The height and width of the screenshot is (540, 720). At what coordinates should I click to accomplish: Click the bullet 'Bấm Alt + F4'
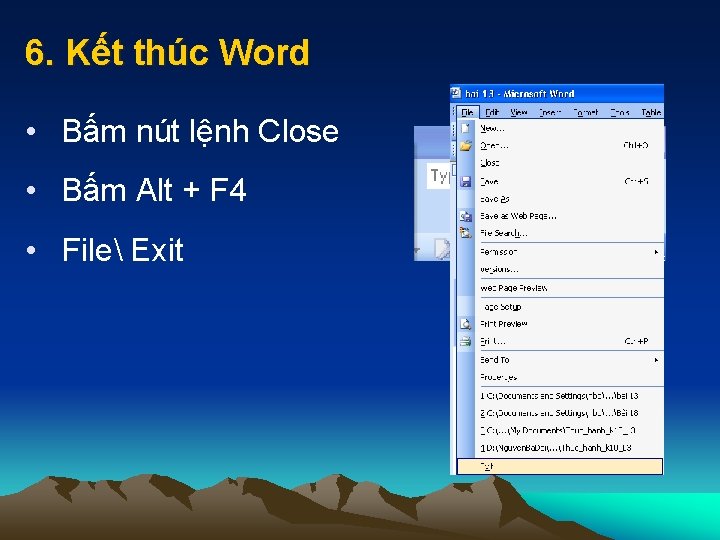pos(154,190)
